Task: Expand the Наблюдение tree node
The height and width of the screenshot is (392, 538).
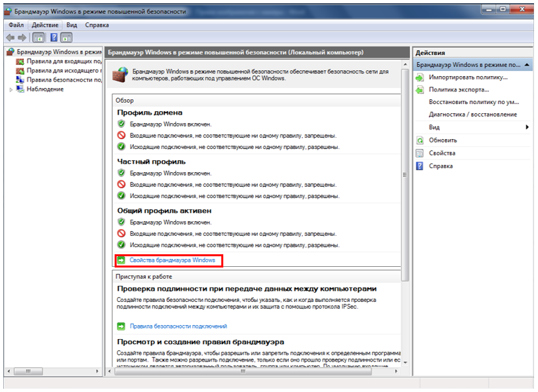Action: 11,89
